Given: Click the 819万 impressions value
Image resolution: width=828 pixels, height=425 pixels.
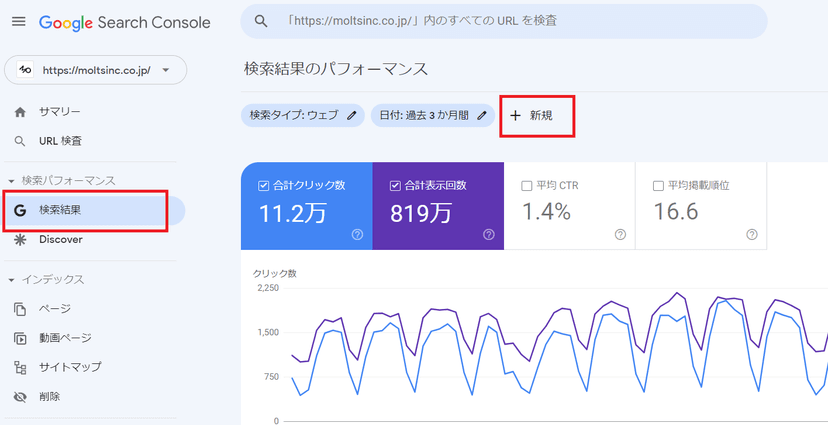Looking at the screenshot, I should [x=420, y=213].
